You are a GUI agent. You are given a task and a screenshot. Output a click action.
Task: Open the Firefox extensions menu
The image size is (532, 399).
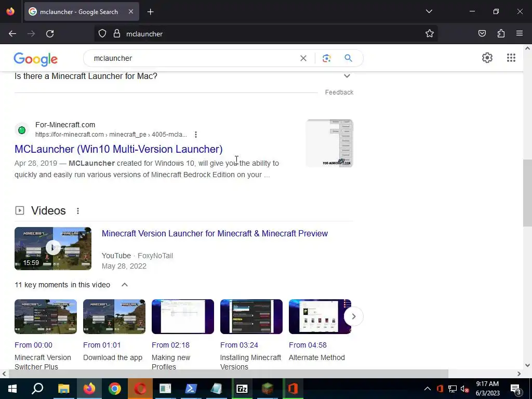pyautogui.click(x=501, y=34)
